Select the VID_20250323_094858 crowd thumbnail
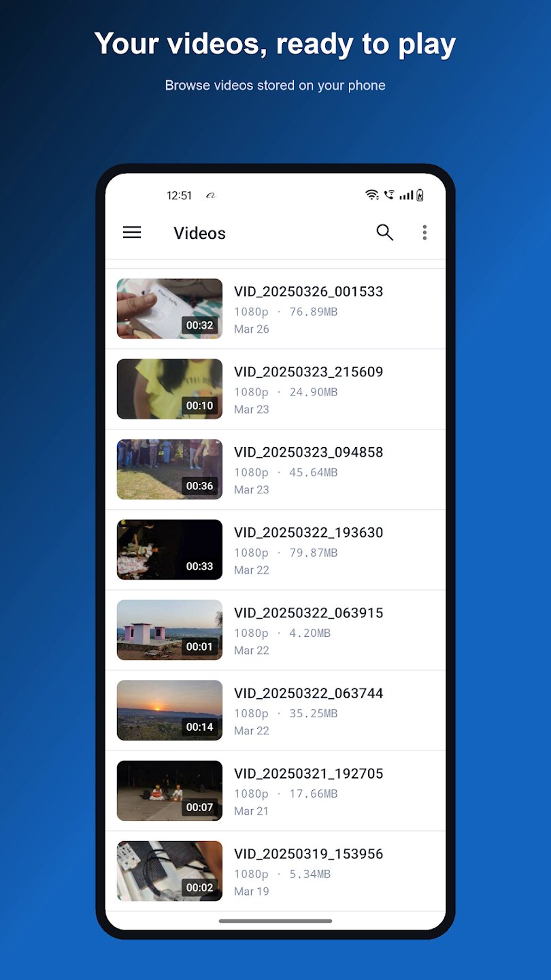This screenshot has width=551, height=980. [x=169, y=470]
